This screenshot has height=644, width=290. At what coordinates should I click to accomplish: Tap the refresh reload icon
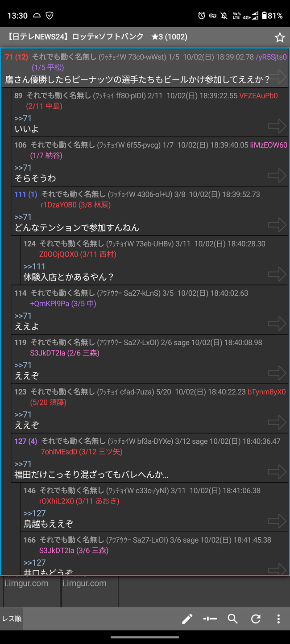pyautogui.click(x=256, y=619)
